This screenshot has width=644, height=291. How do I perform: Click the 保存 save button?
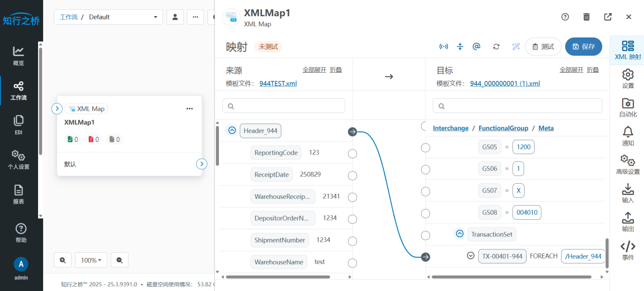coord(583,47)
